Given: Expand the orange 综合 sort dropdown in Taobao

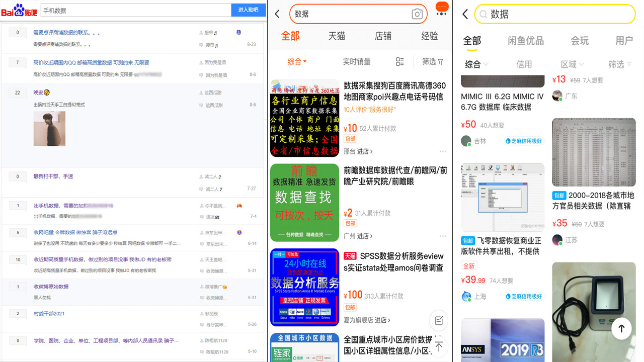Looking at the screenshot, I should [x=297, y=61].
